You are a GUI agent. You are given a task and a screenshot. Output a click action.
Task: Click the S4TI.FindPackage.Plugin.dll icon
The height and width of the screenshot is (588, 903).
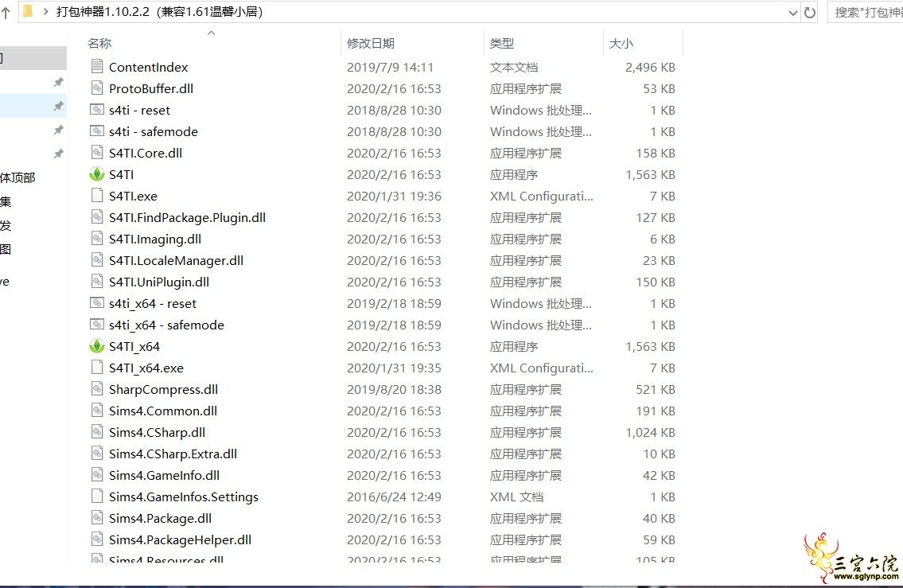coord(97,217)
